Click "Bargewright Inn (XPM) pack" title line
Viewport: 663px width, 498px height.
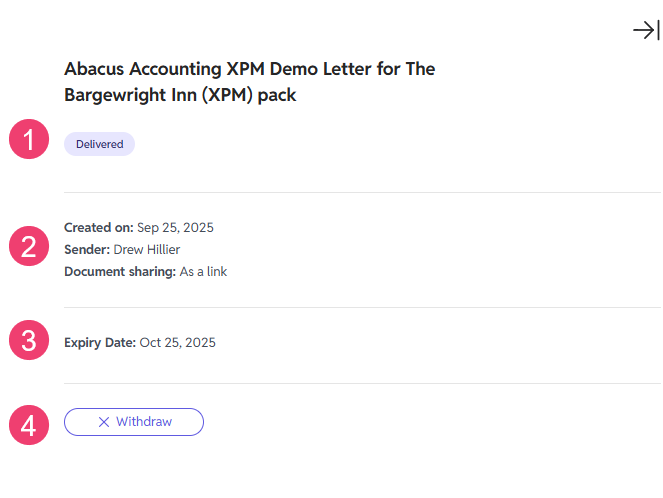click(x=180, y=96)
